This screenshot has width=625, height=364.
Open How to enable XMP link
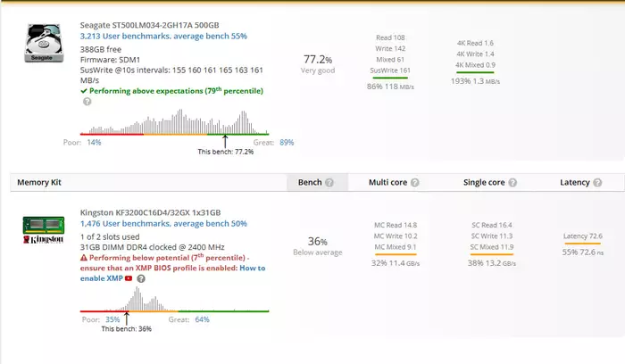coord(172,273)
